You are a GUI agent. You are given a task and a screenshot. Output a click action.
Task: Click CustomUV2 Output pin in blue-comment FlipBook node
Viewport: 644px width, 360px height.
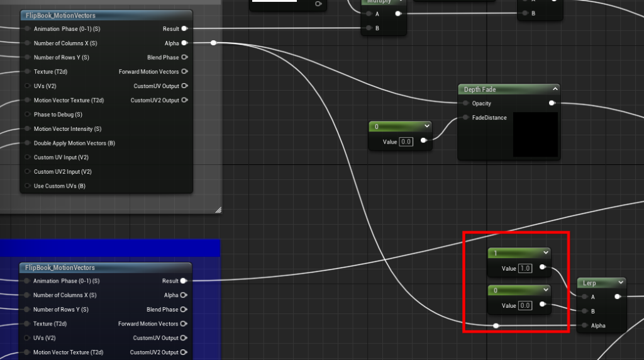[x=184, y=352]
